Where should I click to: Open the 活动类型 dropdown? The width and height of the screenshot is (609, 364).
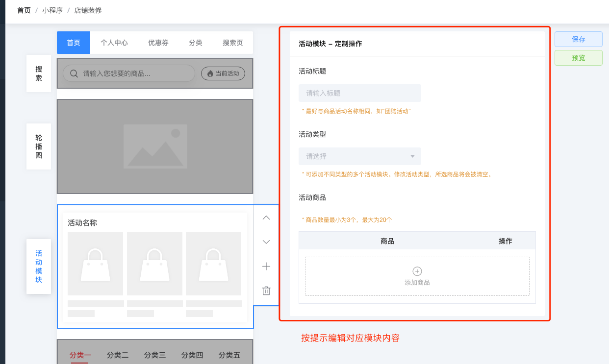[x=359, y=156]
